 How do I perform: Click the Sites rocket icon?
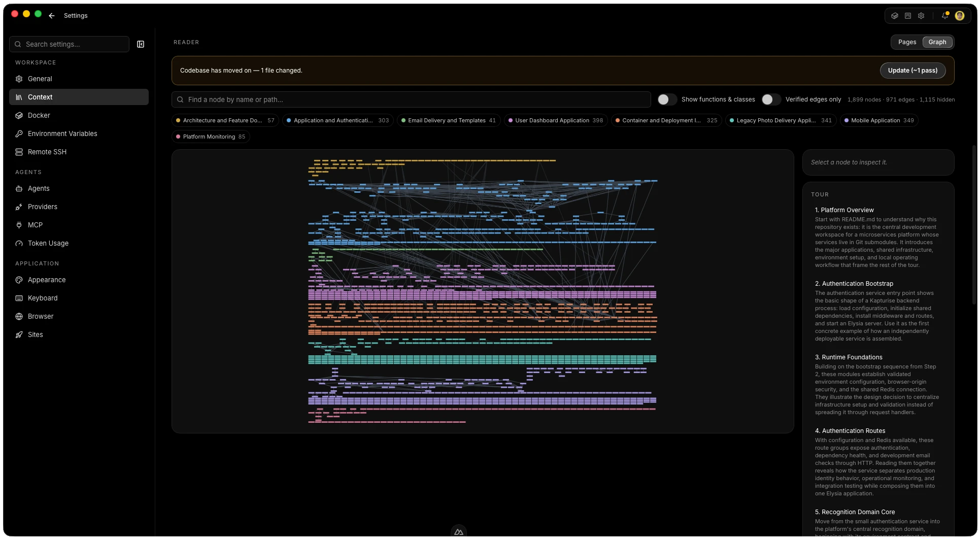pos(19,334)
